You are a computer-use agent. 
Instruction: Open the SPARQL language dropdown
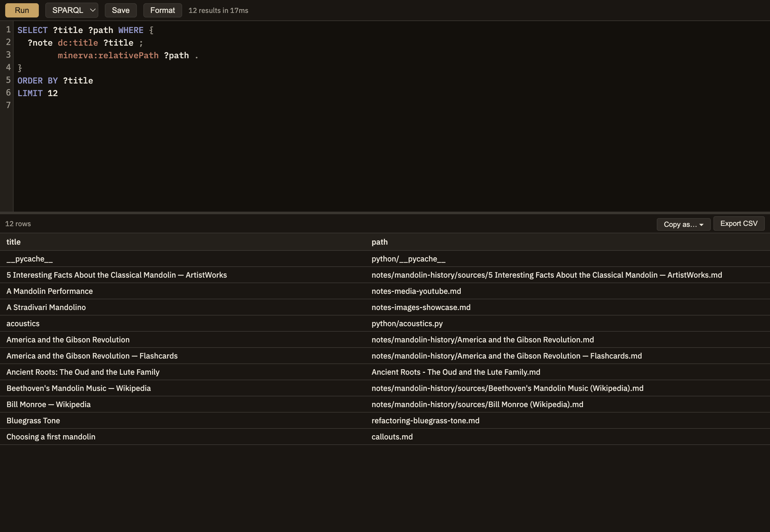tap(71, 10)
